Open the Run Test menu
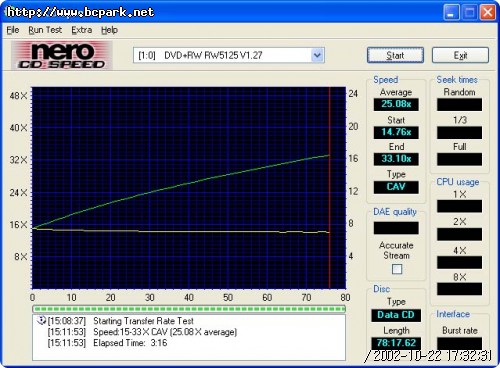The width and height of the screenshot is (500, 368). [x=45, y=30]
